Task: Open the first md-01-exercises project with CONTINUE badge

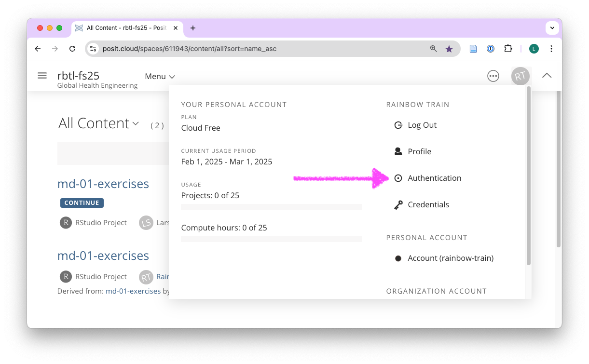Action: pyautogui.click(x=103, y=184)
